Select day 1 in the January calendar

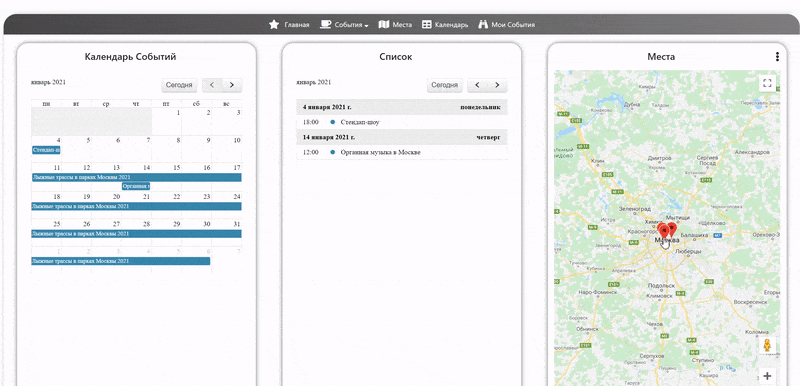click(178, 113)
